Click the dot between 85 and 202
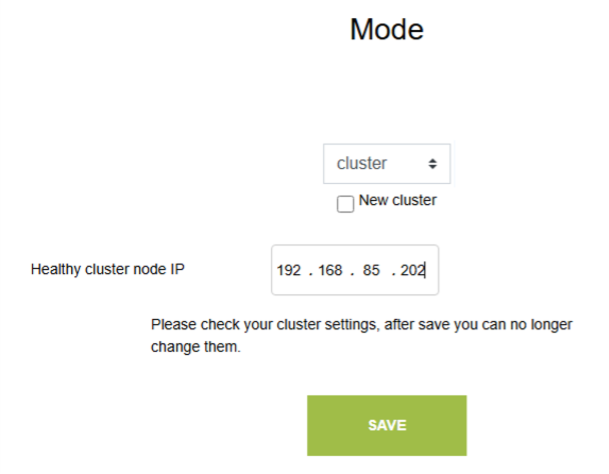Screen dimensions: 609x474 pyautogui.click(x=393, y=270)
